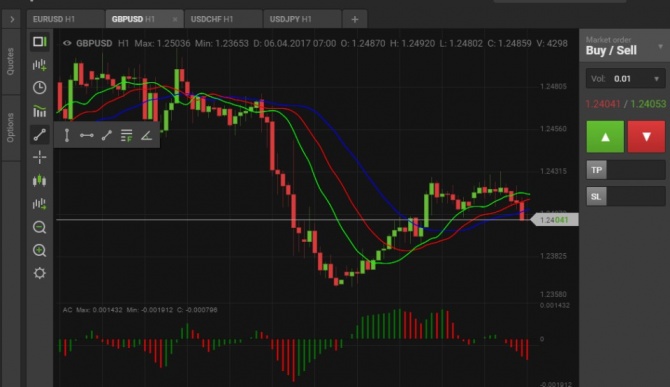The height and width of the screenshot is (387, 670).
Task: Toggle the SL stop loss option
Action: pyautogui.click(x=597, y=196)
